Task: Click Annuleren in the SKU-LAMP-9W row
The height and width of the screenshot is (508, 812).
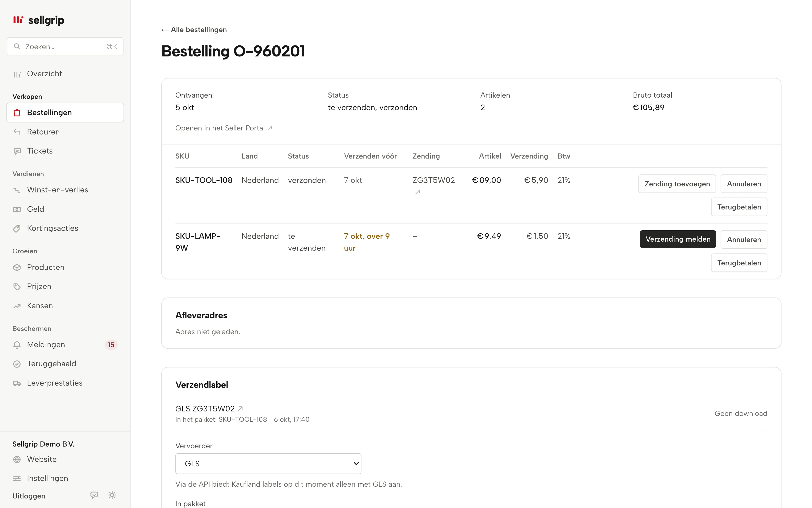Action: coord(744,240)
